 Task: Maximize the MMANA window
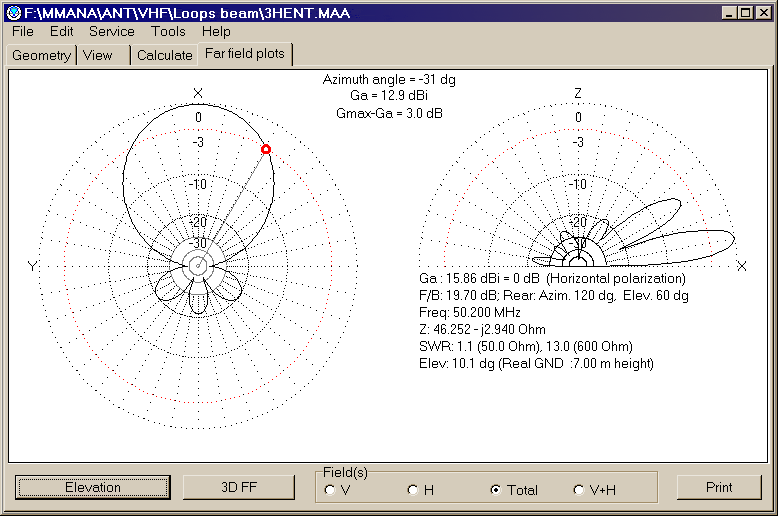745,13
